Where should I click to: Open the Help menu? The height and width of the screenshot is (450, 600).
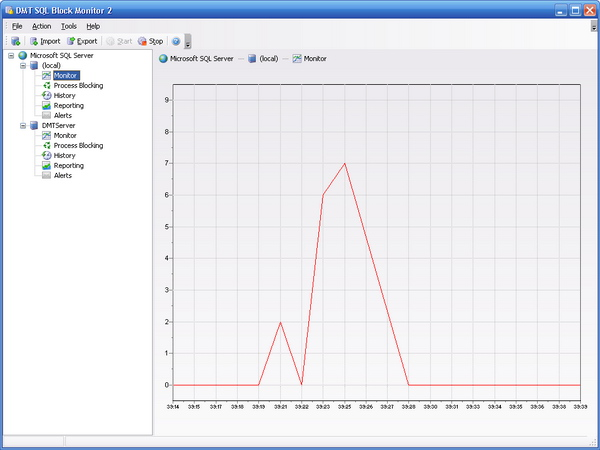point(93,26)
